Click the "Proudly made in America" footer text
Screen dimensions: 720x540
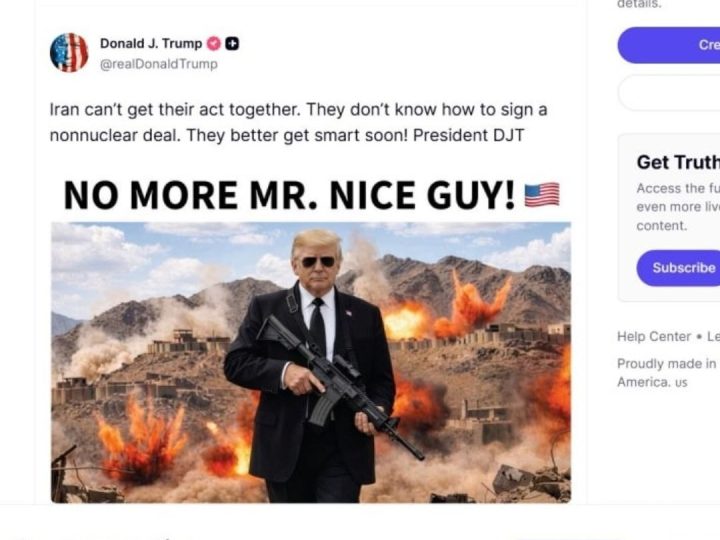666,373
